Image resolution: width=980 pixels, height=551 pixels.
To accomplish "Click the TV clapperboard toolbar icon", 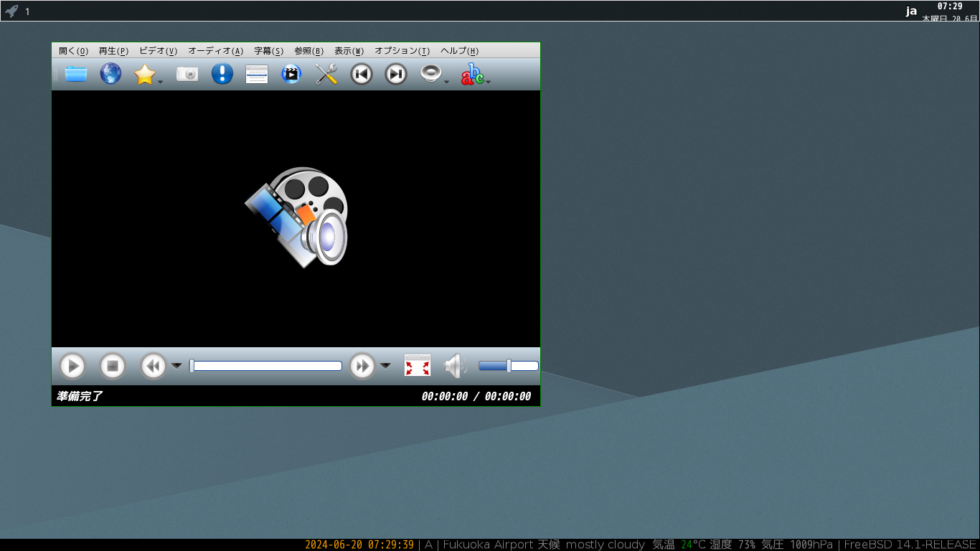I will tap(291, 74).
